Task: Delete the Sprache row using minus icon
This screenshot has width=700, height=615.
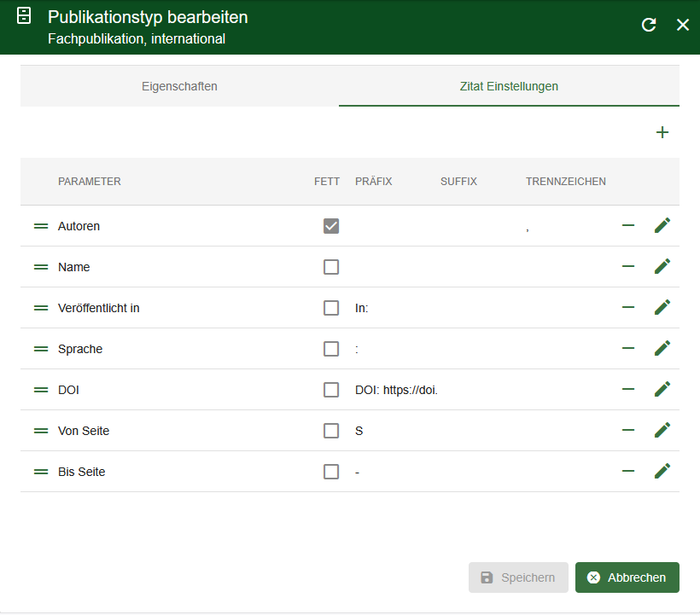Action: pos(628,348)
